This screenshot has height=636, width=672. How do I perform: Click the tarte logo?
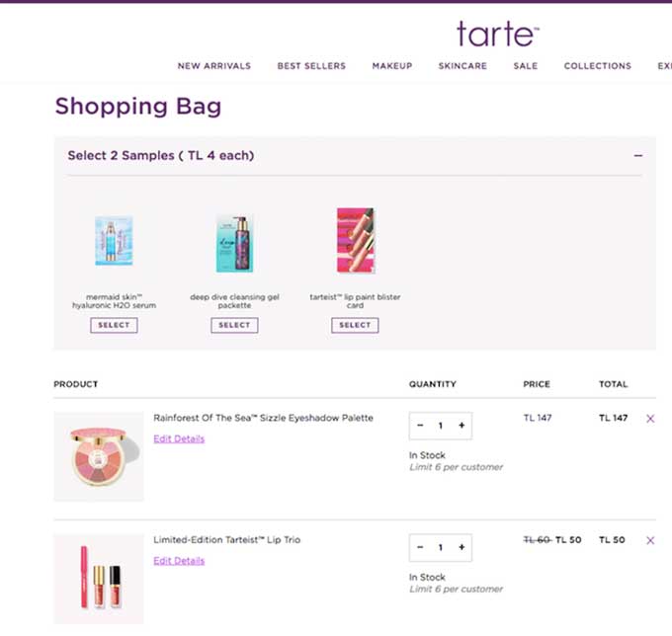click(497, 34)
